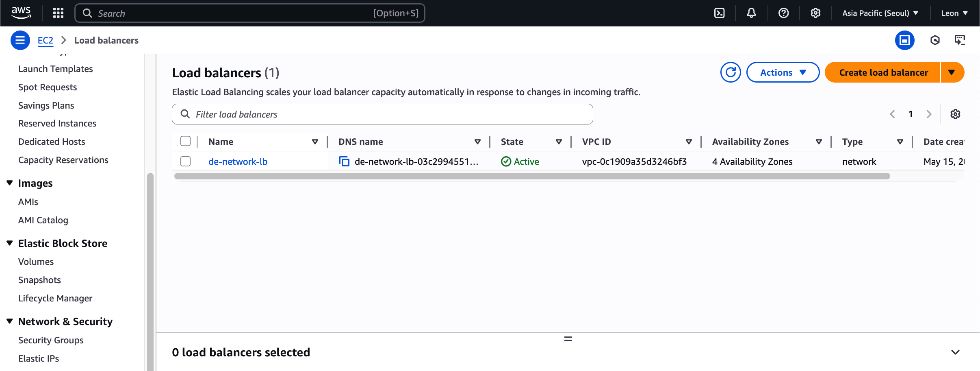The image size is (980, 371).
Task: Open Dedicated Hosts in sidebar
Action: tap(52, 142)
